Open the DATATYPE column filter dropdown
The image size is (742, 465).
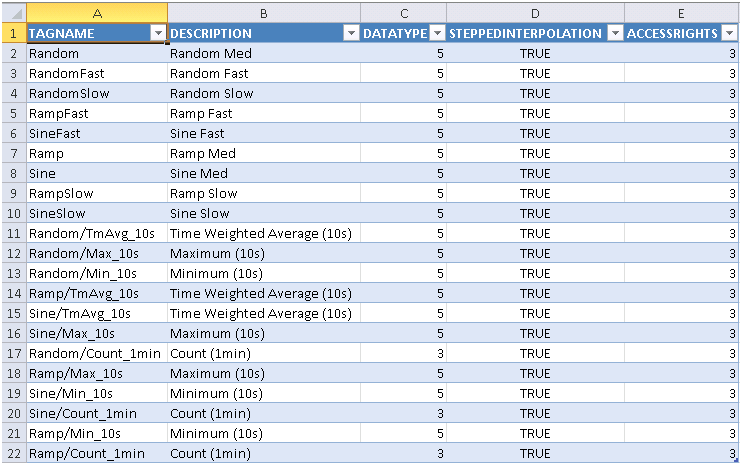pyautogui.click(x=436, y=33)
